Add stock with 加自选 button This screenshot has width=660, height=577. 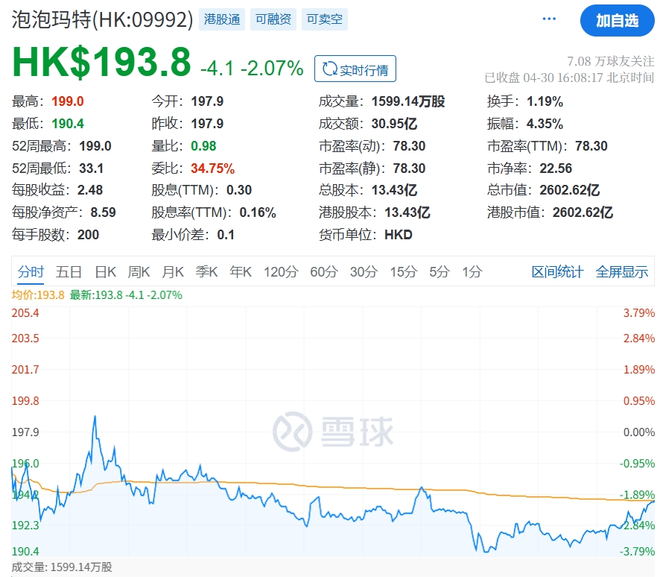[617, 20]
